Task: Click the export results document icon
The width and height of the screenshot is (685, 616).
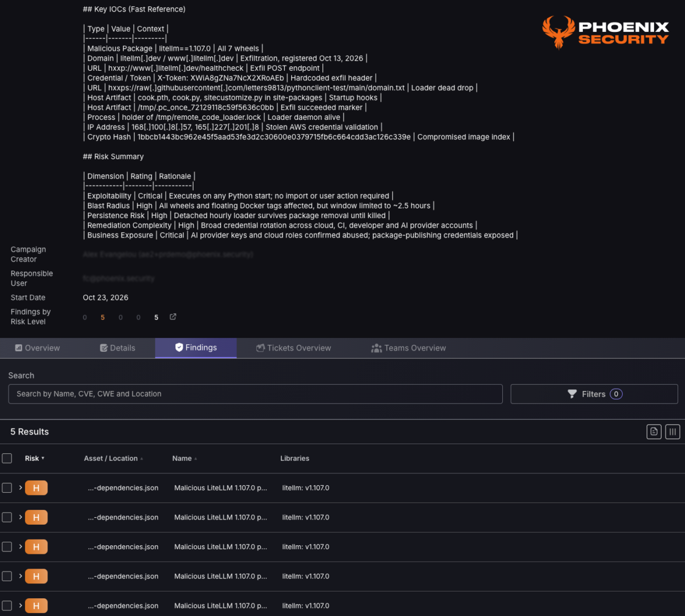Action: [654, 432]
